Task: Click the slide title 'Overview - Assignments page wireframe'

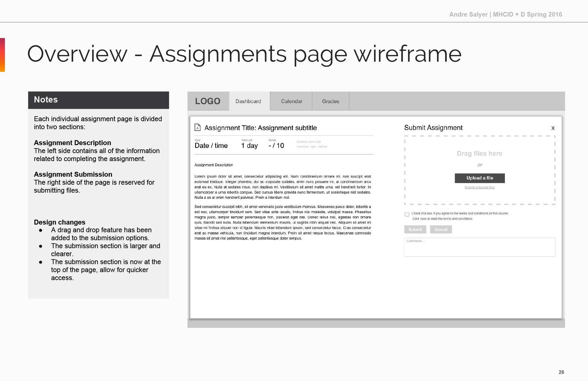Action: click(x=244, y=54)
